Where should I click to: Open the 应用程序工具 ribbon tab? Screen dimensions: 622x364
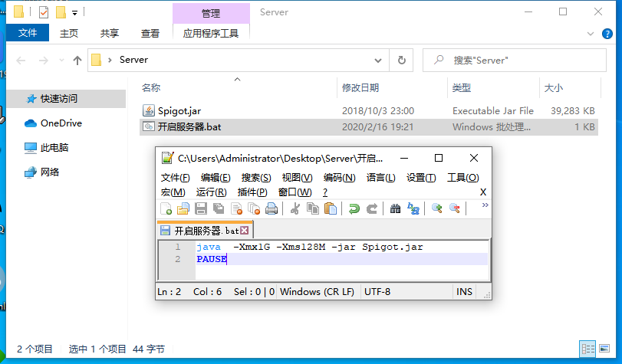pyautogui.click(x=211, y=33)
